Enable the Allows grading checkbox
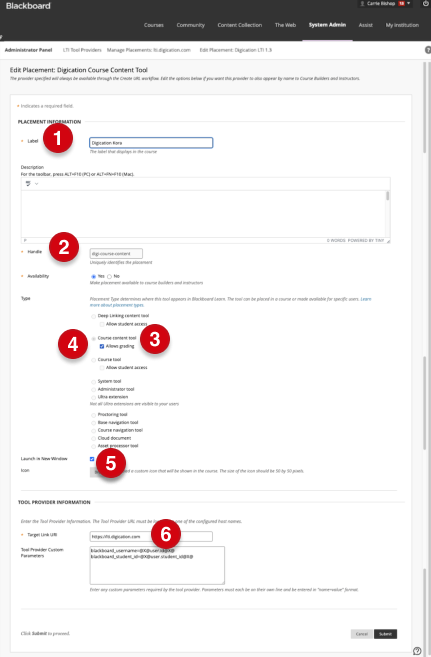431x657 pixels. [x=102, y=346]
